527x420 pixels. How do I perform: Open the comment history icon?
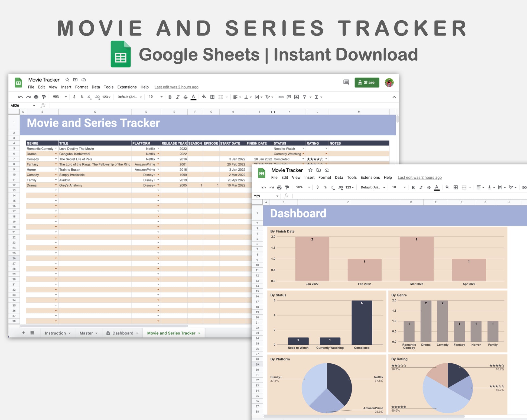[x=346, y=82]
